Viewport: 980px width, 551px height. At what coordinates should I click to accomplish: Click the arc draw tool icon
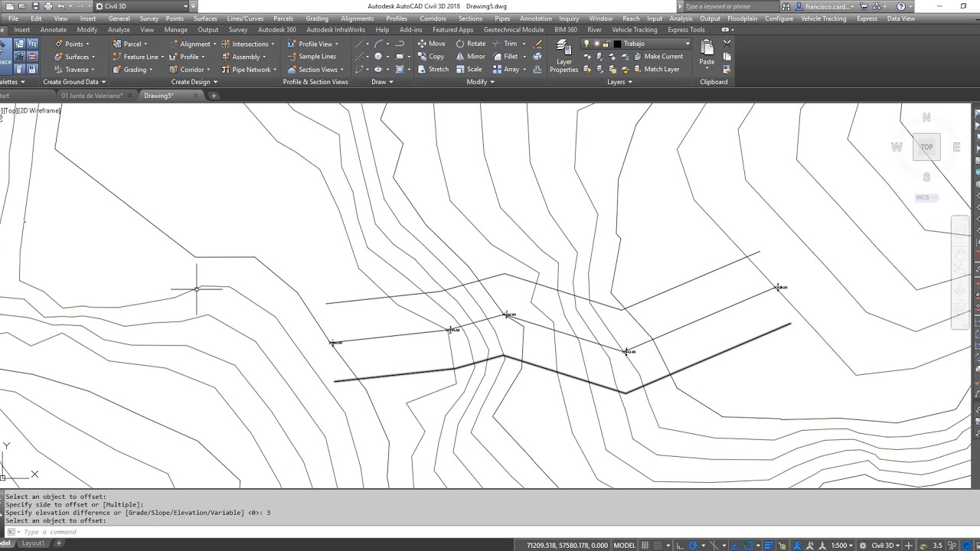point(378,44)
